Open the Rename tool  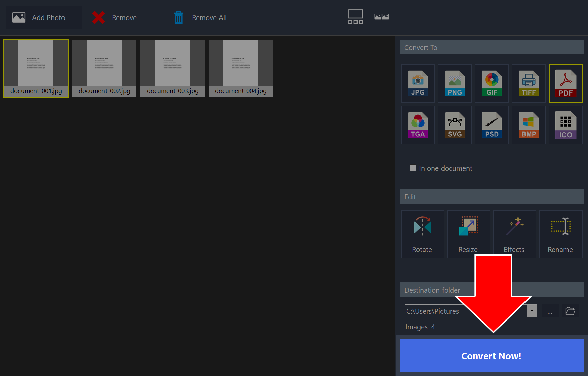coord(560,234)
